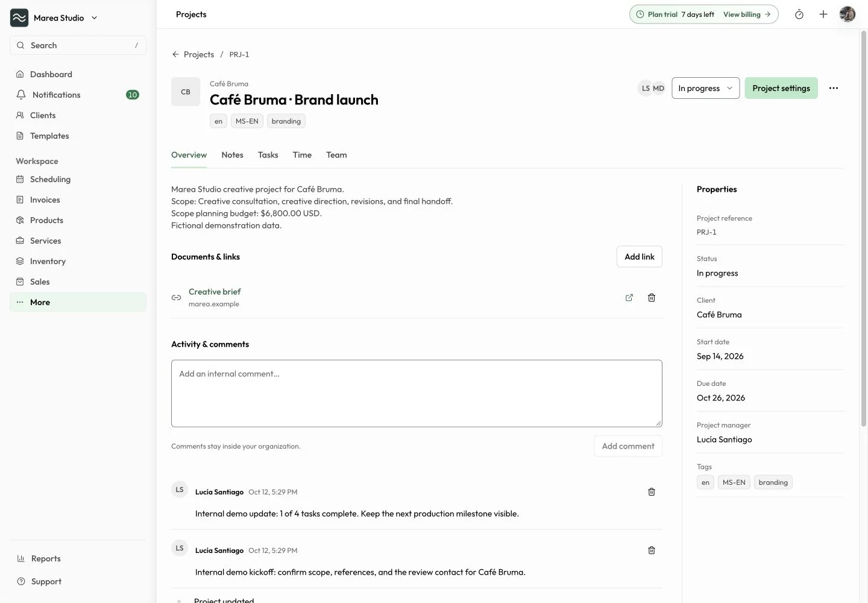
Task: Click the Scheduling calendar icon
Action: (x=20, y=179)
